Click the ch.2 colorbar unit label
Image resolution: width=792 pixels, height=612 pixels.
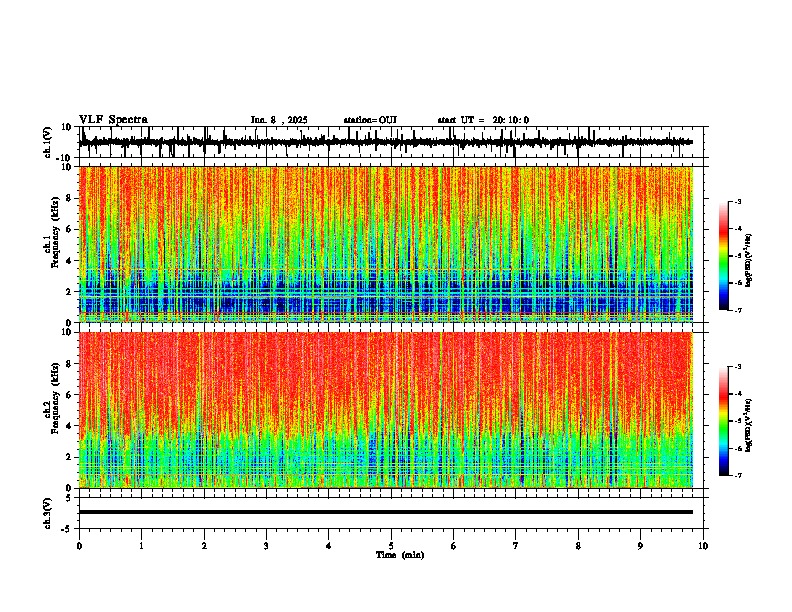749,425
